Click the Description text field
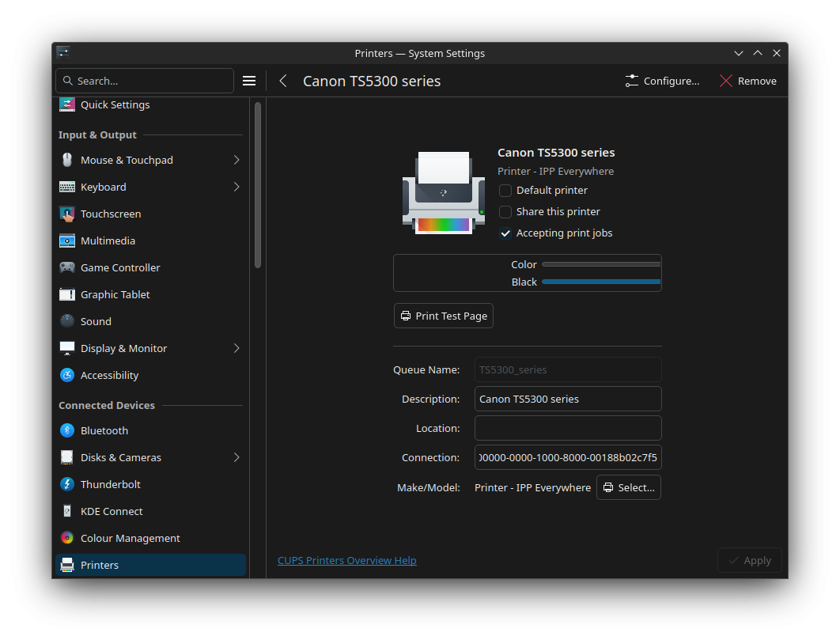The width and height of the screenshot is (840, 640). pyautogui.click(x=568, y=399)
